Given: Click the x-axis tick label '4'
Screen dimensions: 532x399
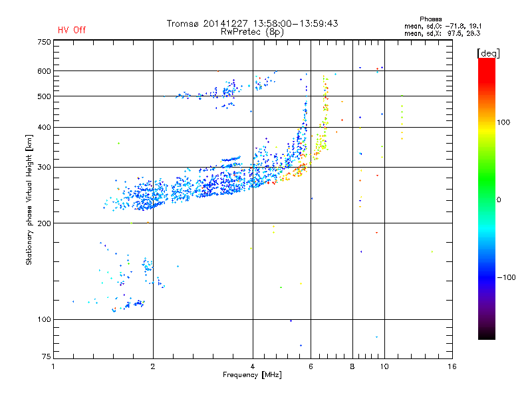Looking at the screenshot, I should pos(253,366).
